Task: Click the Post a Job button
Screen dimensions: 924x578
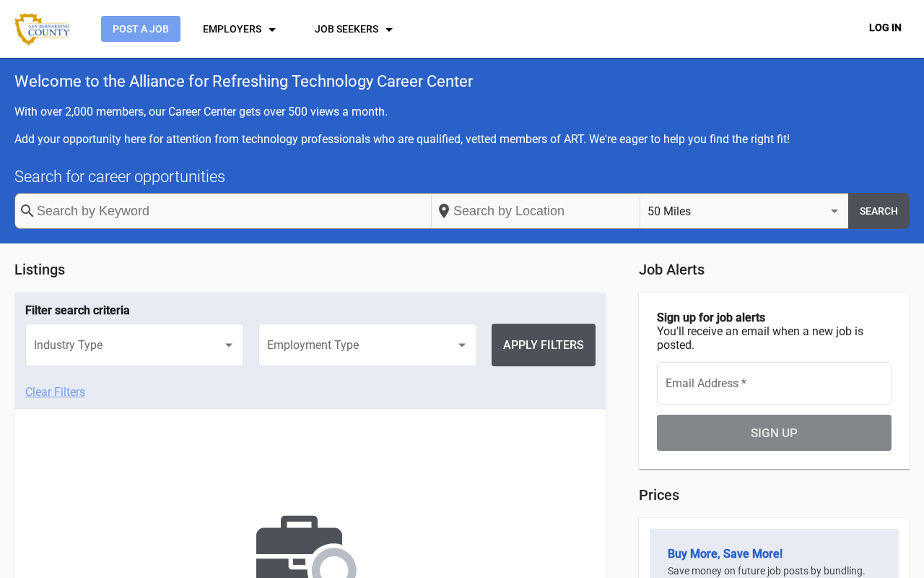Action: (x=141, y=29)
